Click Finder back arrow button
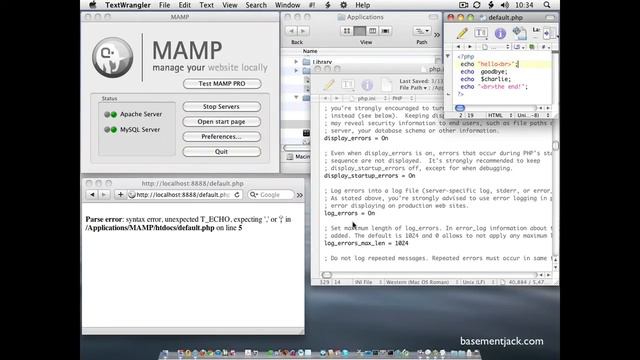The width and height of the screenshot is (640, 360). coord(291,31)
